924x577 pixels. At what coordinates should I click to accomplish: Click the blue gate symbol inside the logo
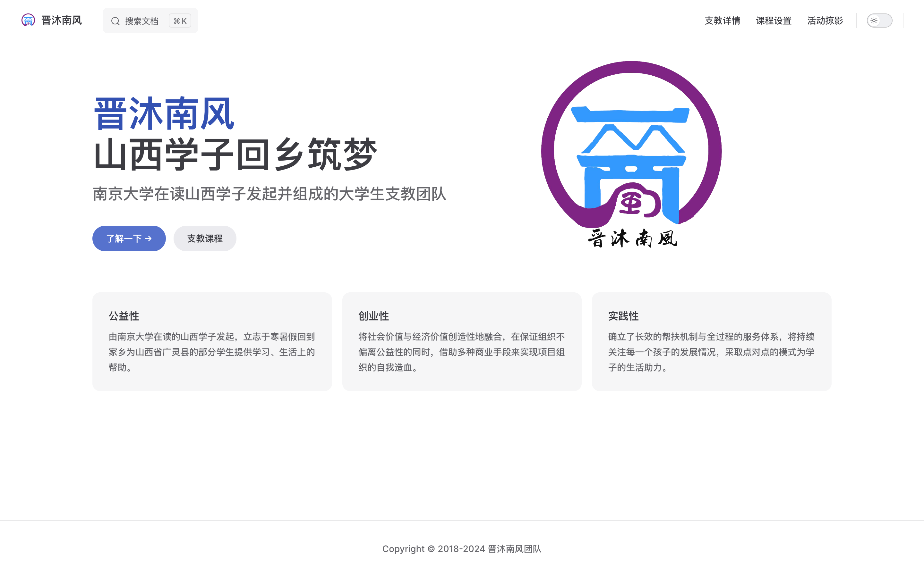pyautogui.click(x=630, y=156)
